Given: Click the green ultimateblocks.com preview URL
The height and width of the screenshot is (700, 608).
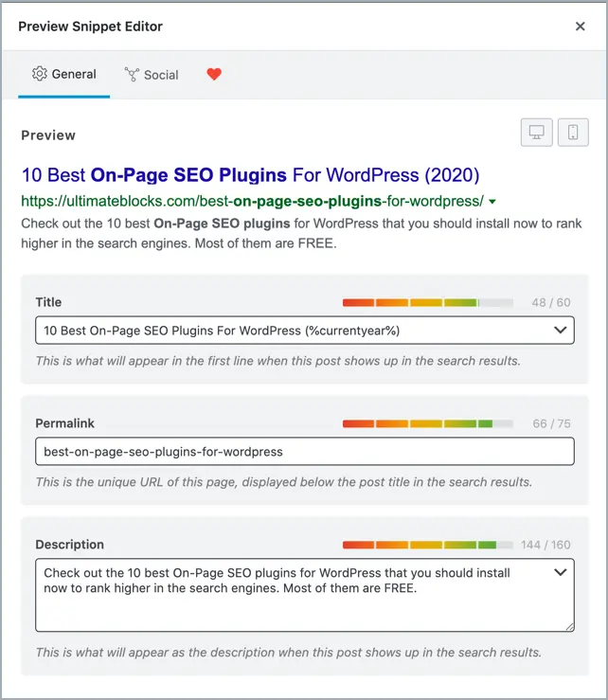Looking at the screenshot, I should [252, 202].
